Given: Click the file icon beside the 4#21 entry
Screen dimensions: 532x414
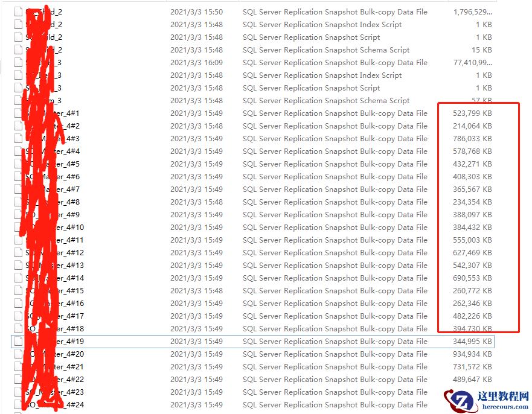Looking at the screenshot, I should 18,366.
